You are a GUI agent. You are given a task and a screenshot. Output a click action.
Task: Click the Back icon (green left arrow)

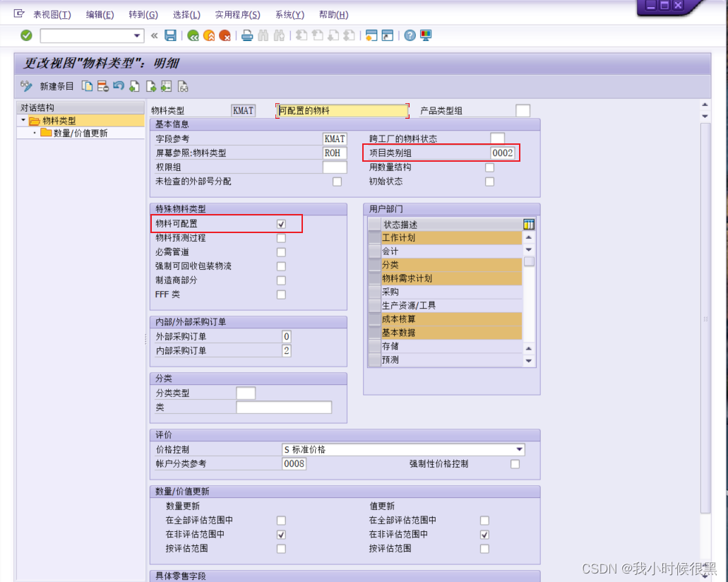[193, 35]
